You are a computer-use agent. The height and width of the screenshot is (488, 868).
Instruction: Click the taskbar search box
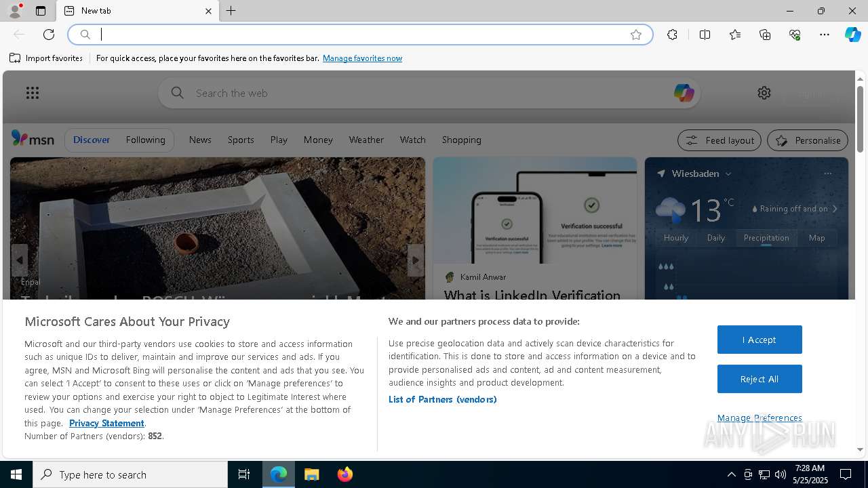point(130,474)
